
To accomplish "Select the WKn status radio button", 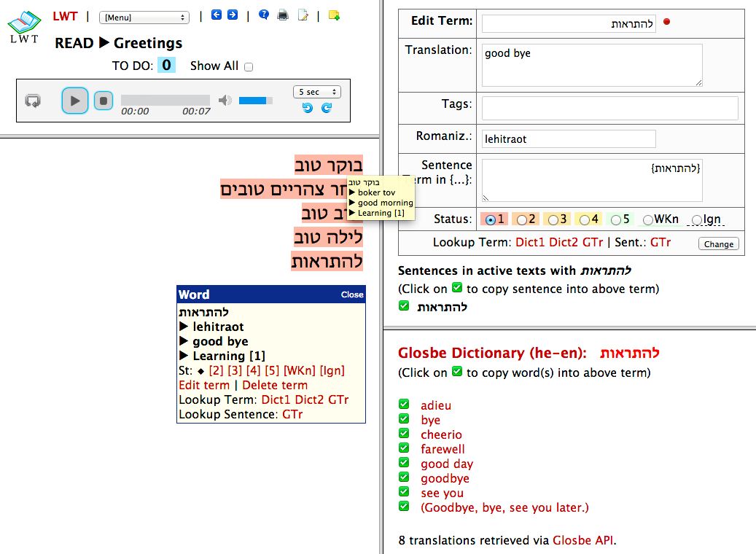I will tap(648, 220).
